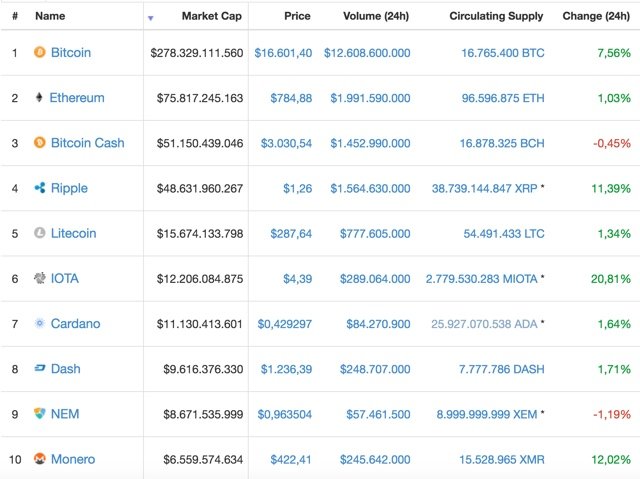Click Ripple volume $1.564.630.000
The width and height of the screenshot is (640, 479).
(x=370, y=188)
